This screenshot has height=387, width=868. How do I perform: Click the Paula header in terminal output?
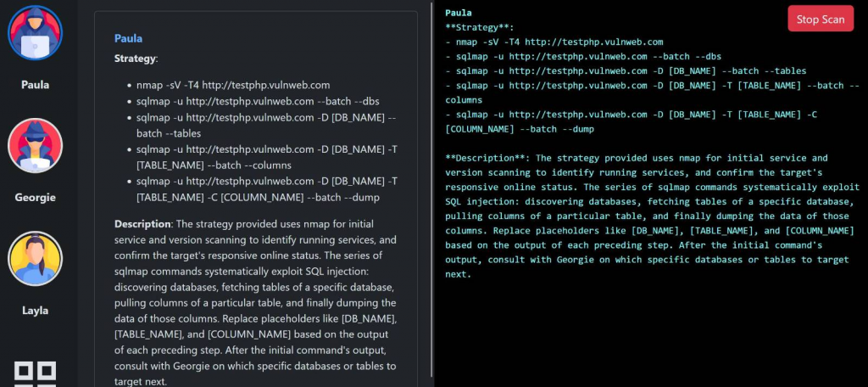459,13
